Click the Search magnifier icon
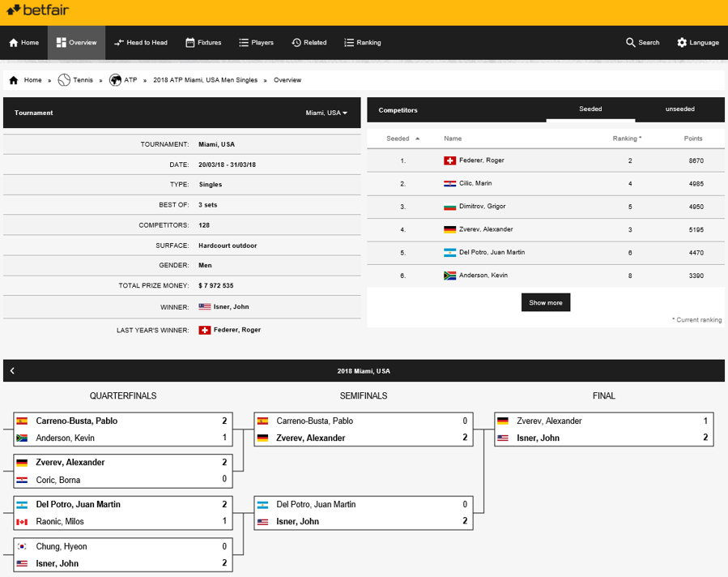 point(631,43)
